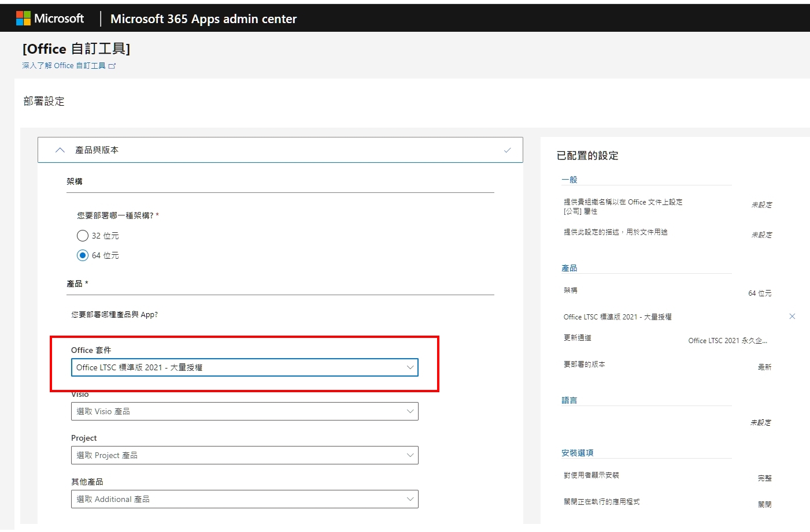The height and width of the screenshot is (532, 810).
Task: Remove Office LTSC 標準版 2021 using X icon
Action: click(x=792, y=317)
